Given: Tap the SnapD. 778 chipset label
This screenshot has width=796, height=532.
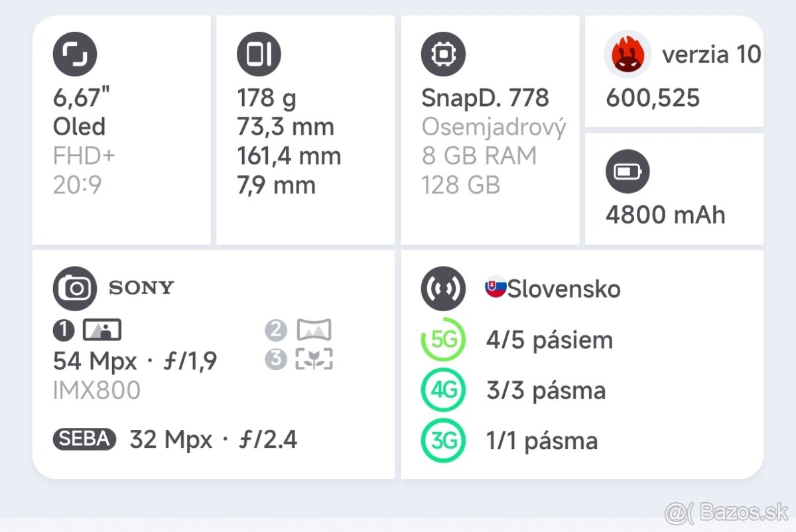Looking at the screenshot, I should click(x=485, y=98).
